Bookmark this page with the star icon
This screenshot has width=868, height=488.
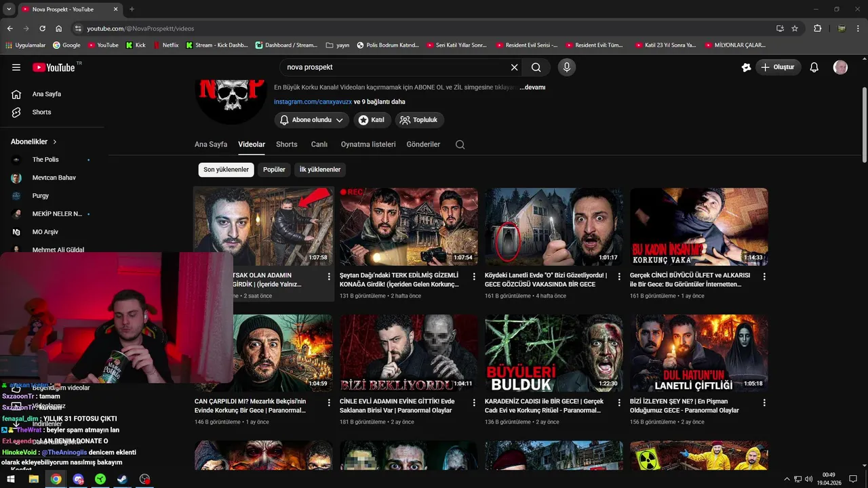pos(795,28)
